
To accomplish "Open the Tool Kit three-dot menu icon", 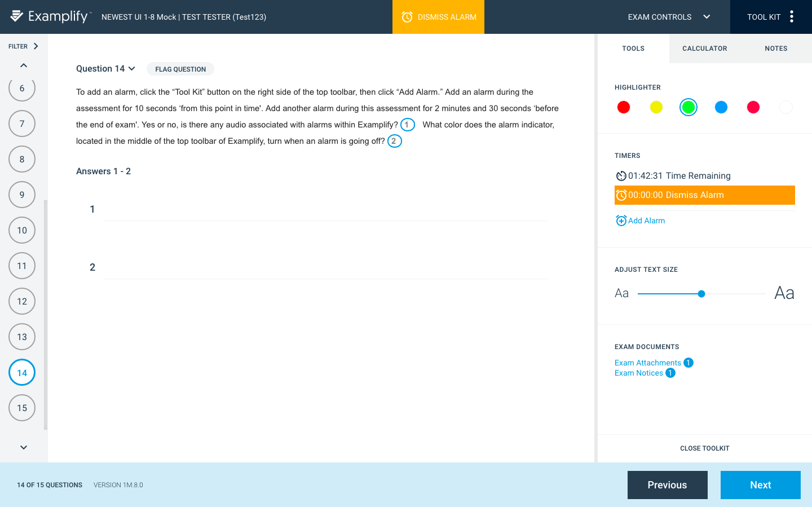I will 792,16.
